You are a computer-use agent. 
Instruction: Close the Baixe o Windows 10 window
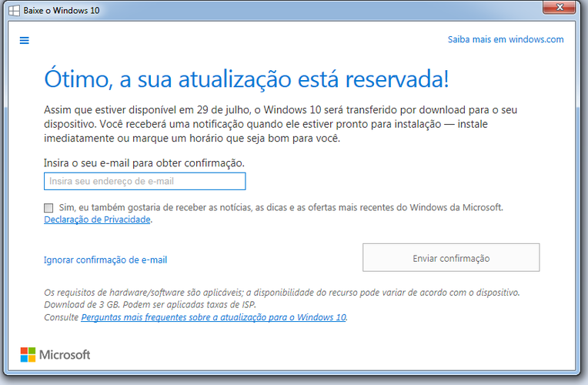coord(559,7)
